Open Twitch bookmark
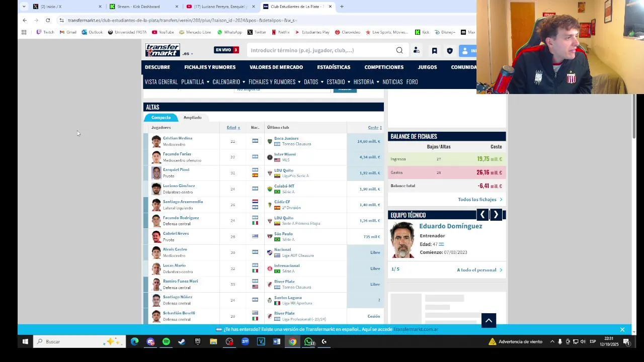Viewport: 644px width, 362px height. click(45, 32)
